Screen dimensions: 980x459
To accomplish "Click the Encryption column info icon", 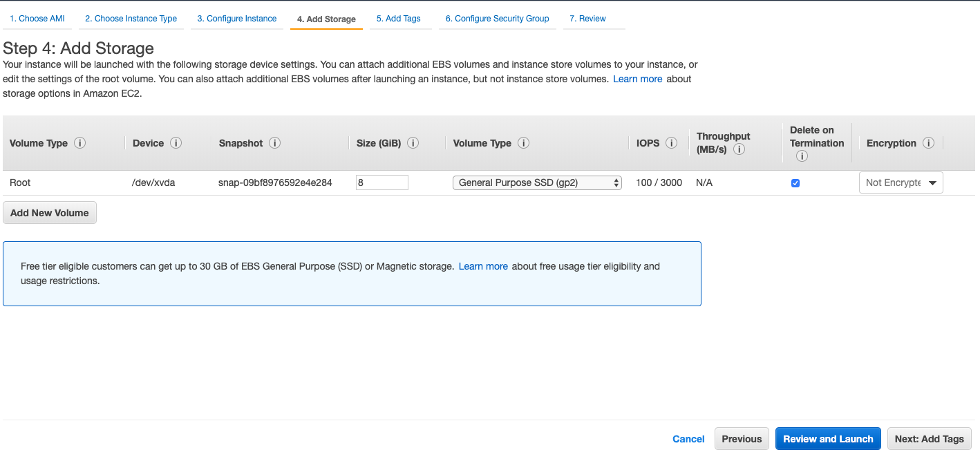I will 928,143.
